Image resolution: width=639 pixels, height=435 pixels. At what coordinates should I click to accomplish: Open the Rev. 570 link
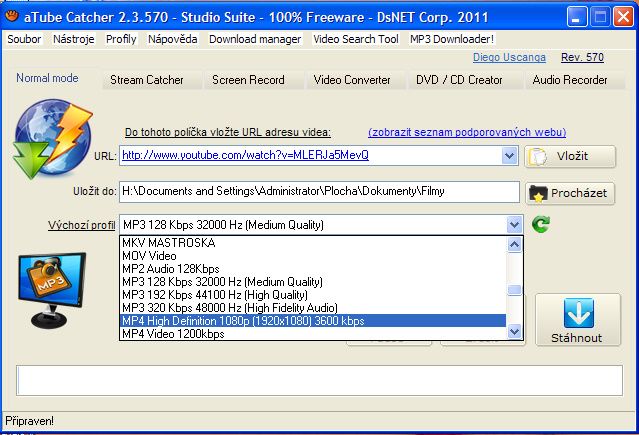[x=582, y=57]
